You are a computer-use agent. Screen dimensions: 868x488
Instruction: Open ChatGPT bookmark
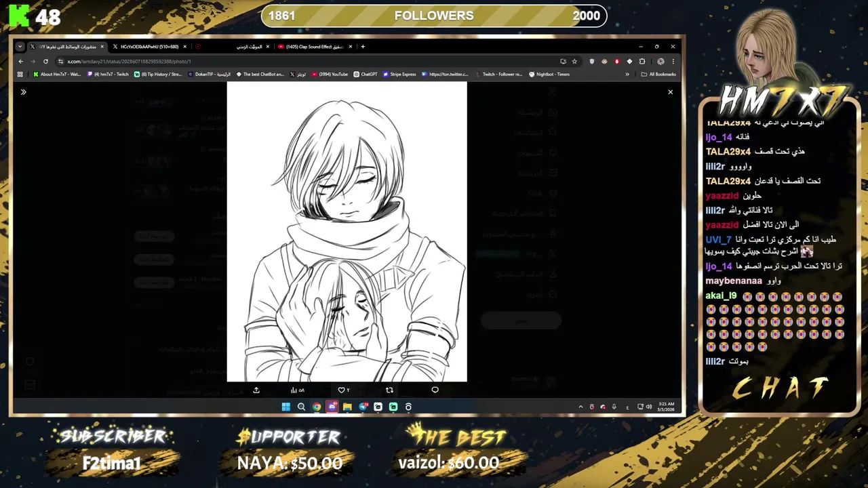tap(366, 75)
